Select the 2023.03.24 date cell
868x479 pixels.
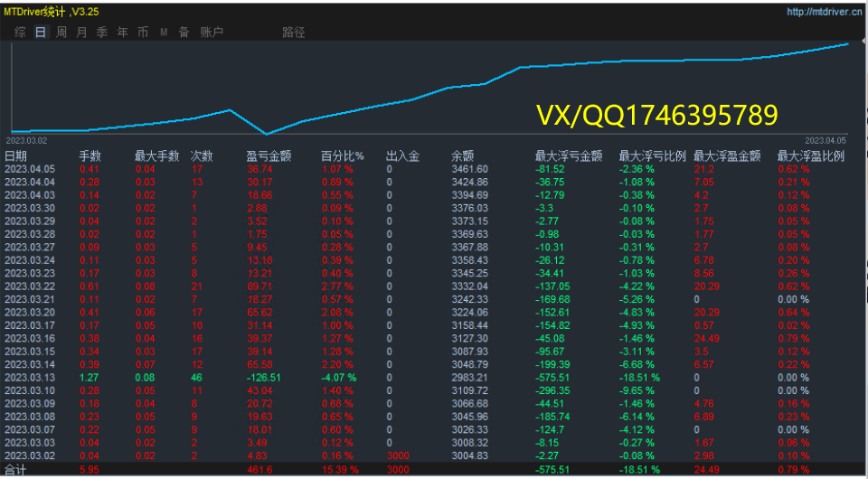pyautogui.click(x=30, y=260)
